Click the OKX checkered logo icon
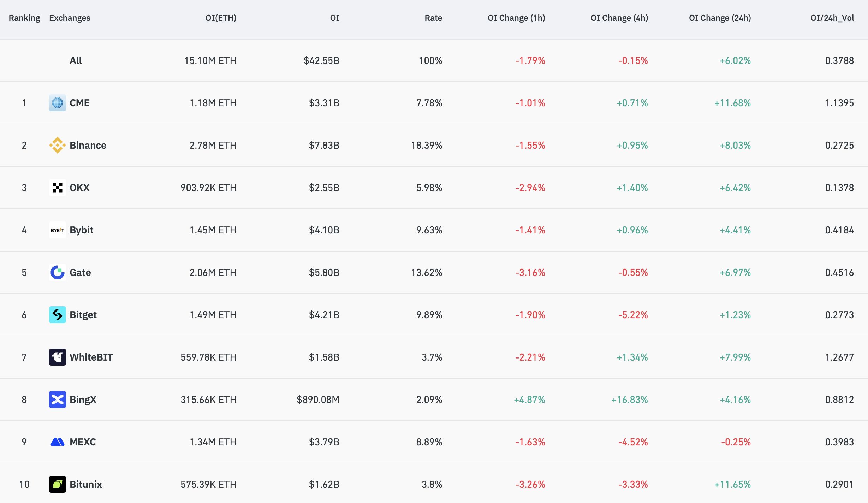The image size is (868, 503). click(57, 188)
